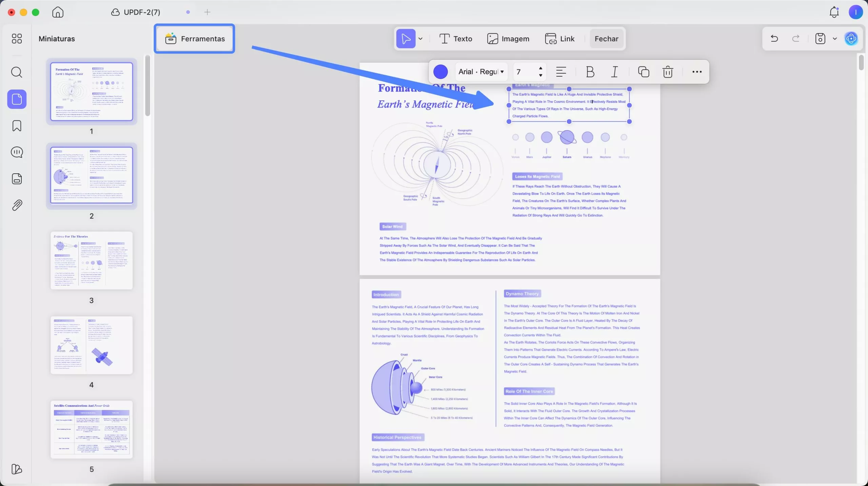
Task: Open the user account avatar
Action: tap(855, 12)
